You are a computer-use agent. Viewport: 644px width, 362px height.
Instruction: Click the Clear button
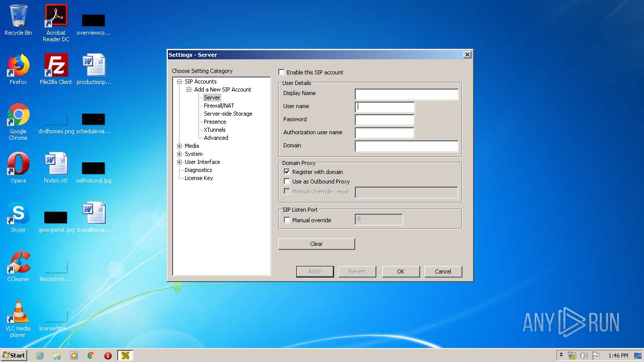point(316,244)
